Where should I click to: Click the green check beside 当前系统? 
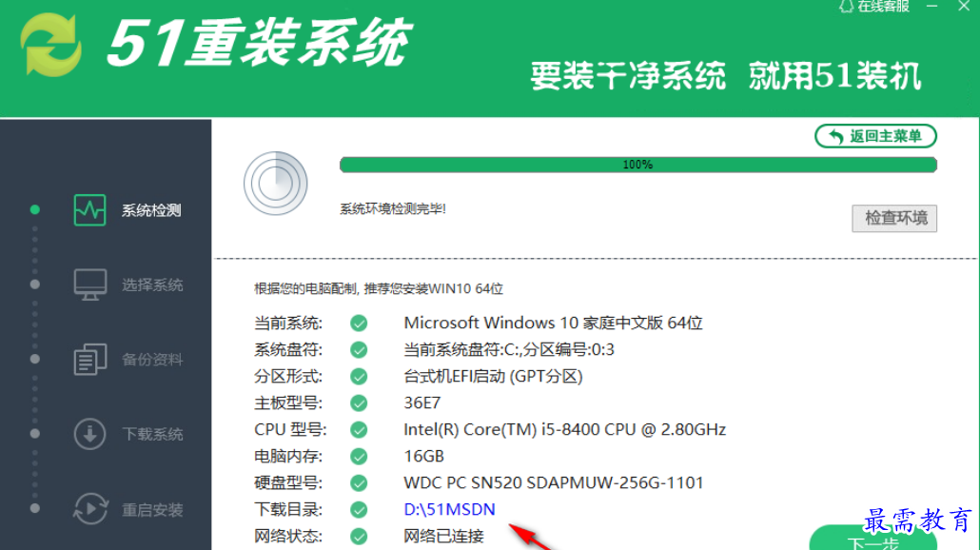tap(359, 324)
